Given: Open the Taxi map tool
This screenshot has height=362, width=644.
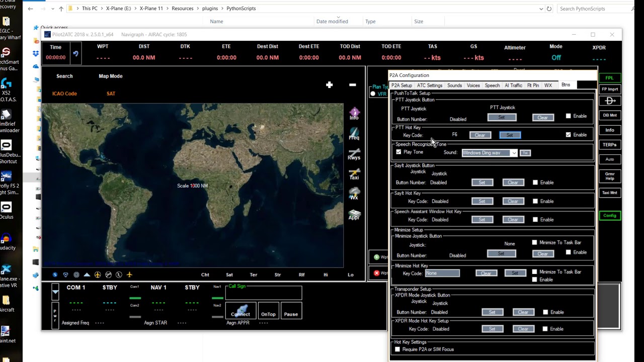Looking at the screenshot, I should point(354,174).
